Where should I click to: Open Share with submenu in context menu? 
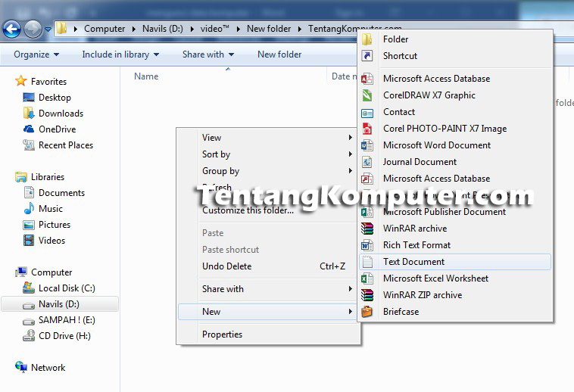pyautogui.click(x=268, y=289)
